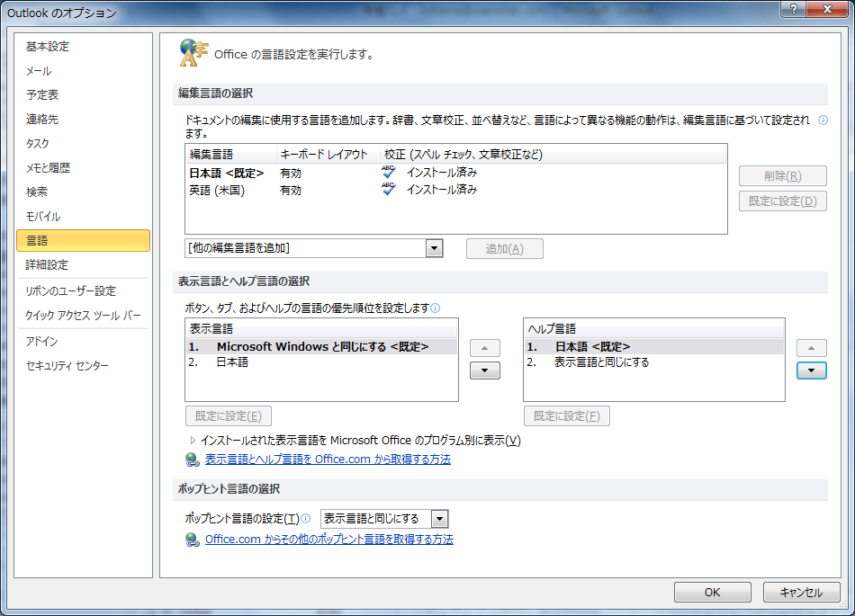855x616 pixels.
Task: Move help language up with arrow button
Action: [x=812, y=348]
